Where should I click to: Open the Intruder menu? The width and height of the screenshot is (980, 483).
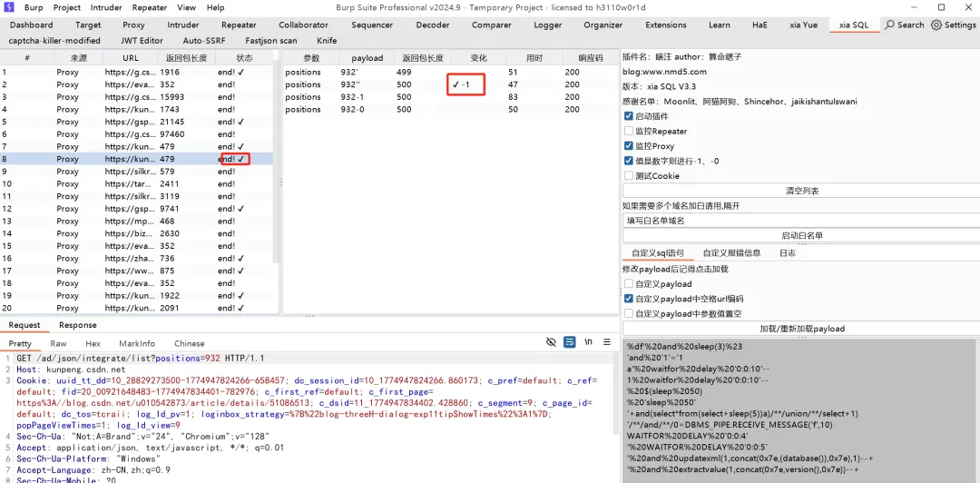(106, 8)
